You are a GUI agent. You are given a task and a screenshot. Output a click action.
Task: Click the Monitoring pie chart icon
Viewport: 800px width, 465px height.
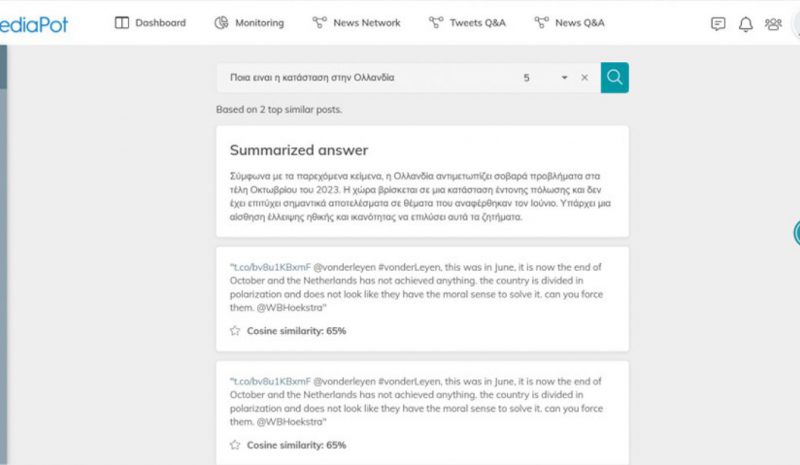221,22
